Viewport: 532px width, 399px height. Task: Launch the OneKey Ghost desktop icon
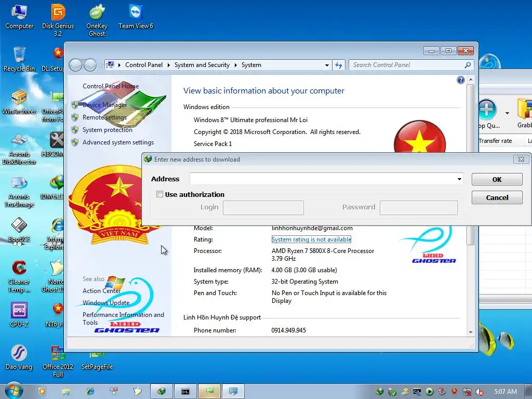(97, 20)
